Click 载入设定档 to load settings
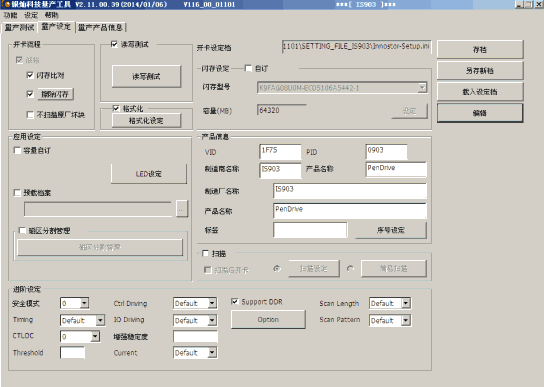 click(x=480, y=92)
